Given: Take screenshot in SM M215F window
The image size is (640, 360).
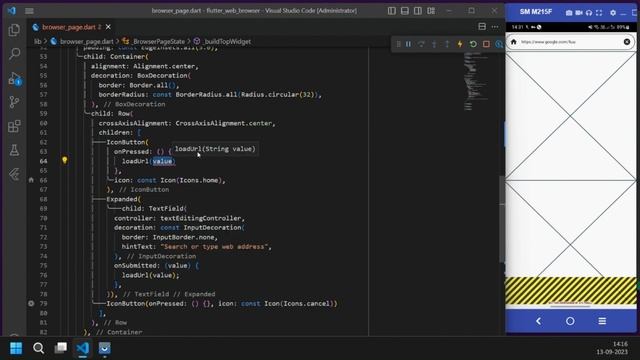Looking at the screenshot, I should tap(569, 13).
